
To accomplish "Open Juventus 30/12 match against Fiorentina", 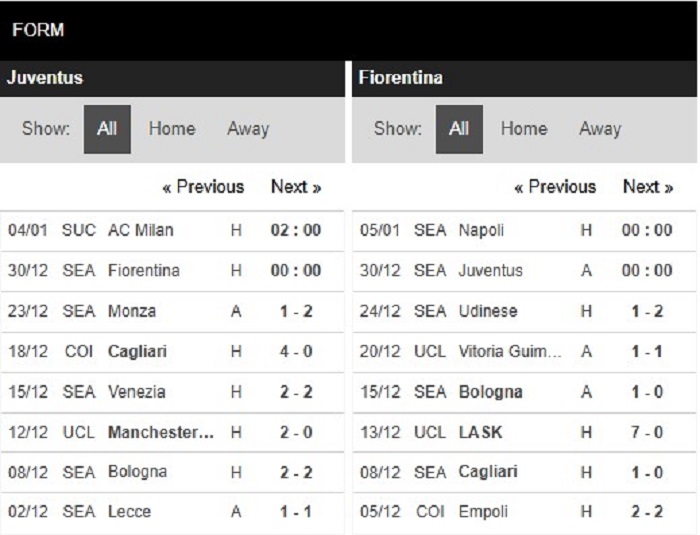I will point(172,271).
